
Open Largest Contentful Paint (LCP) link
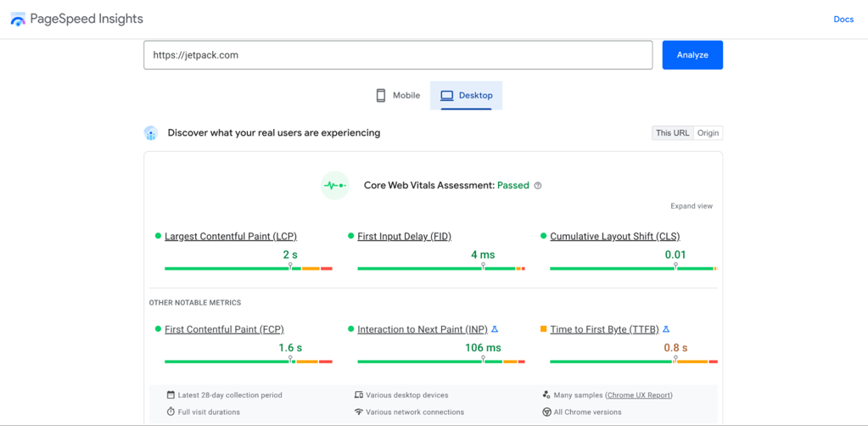click(230, 237)
